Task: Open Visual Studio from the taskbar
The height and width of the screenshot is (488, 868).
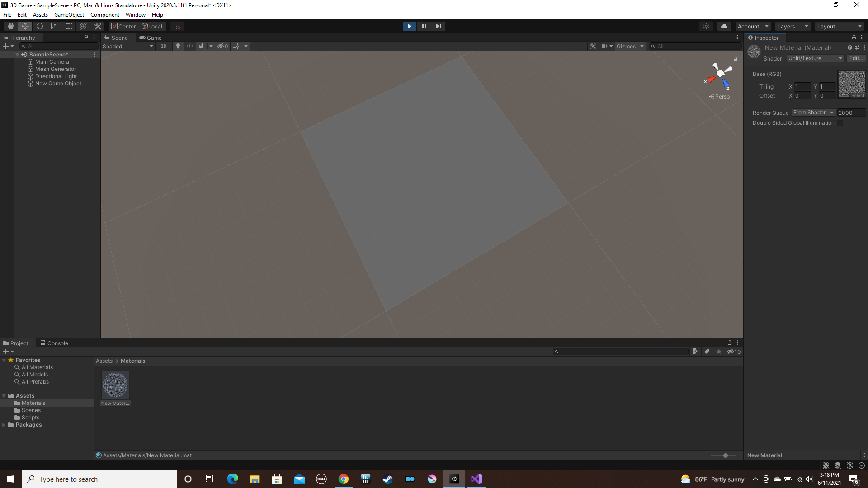Action: pos(476,479)
